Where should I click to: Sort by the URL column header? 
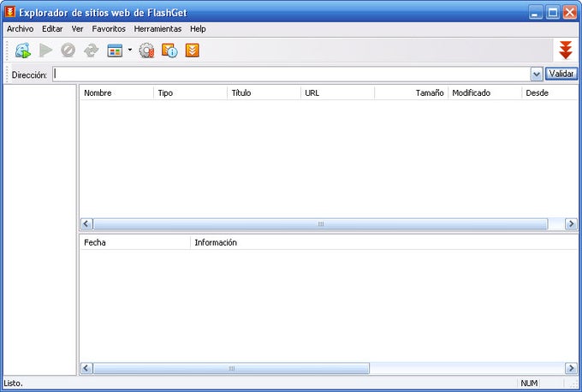pyautogui.click(x=338, y=92)
